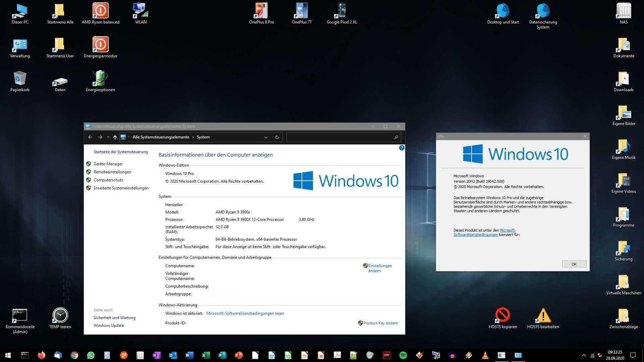
Task: Open Startmenü Alle folder icon
Action: point(60,14)
